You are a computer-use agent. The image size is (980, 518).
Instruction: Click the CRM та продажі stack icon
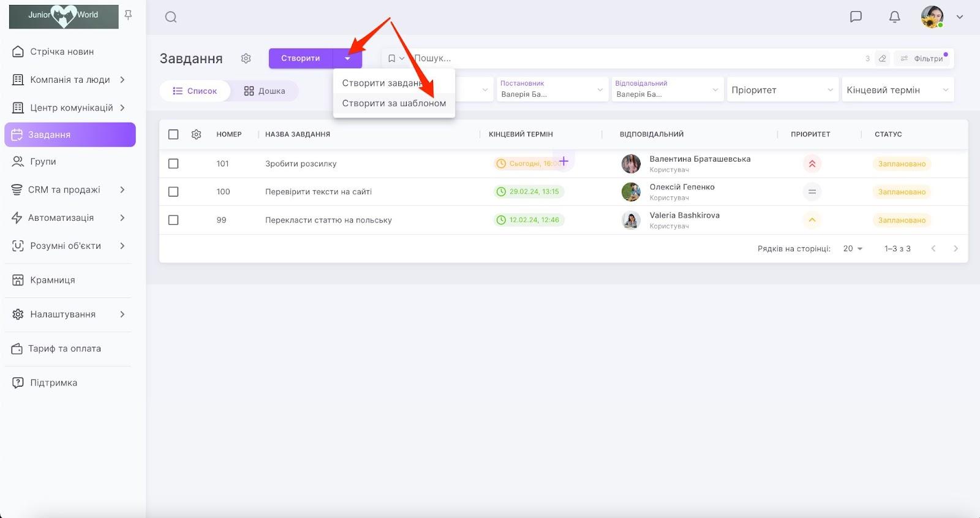tap(17, 190)
